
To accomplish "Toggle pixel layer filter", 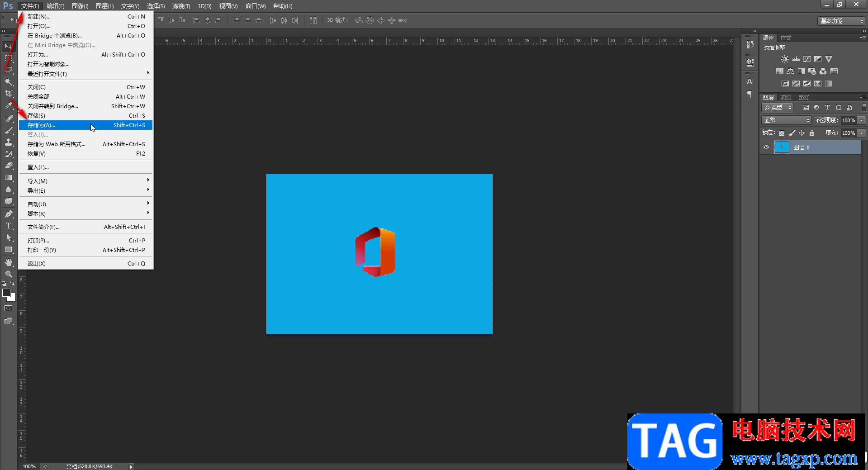I will pyautogui.click(x=806, y=108).
